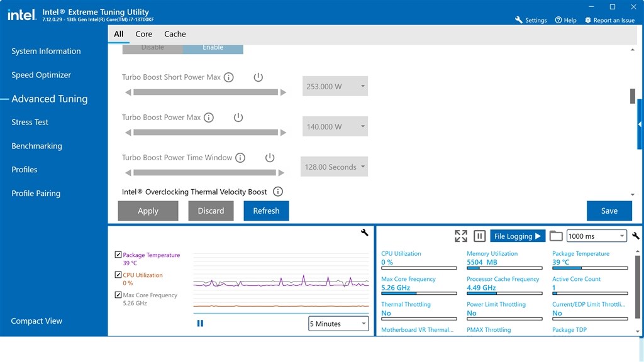Viewport: 644px width, 362px height.
Task: Select the Enable toggle option
Action: (x=213, y=49)
